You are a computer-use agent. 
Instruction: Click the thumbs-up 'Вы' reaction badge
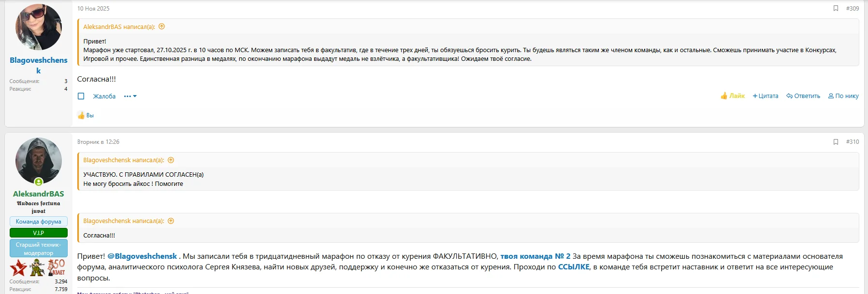(x=86, y=115)
